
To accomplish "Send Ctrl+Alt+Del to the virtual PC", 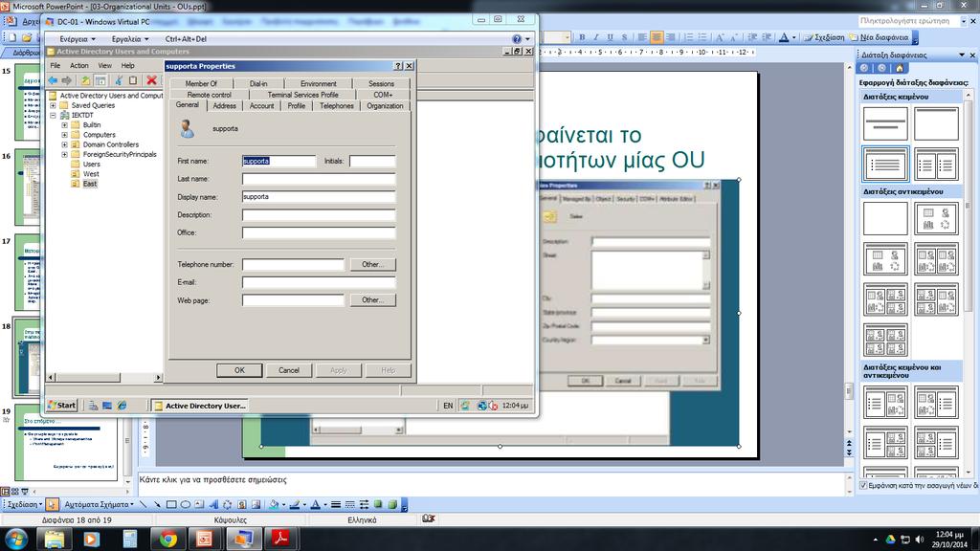I will 186,38.
